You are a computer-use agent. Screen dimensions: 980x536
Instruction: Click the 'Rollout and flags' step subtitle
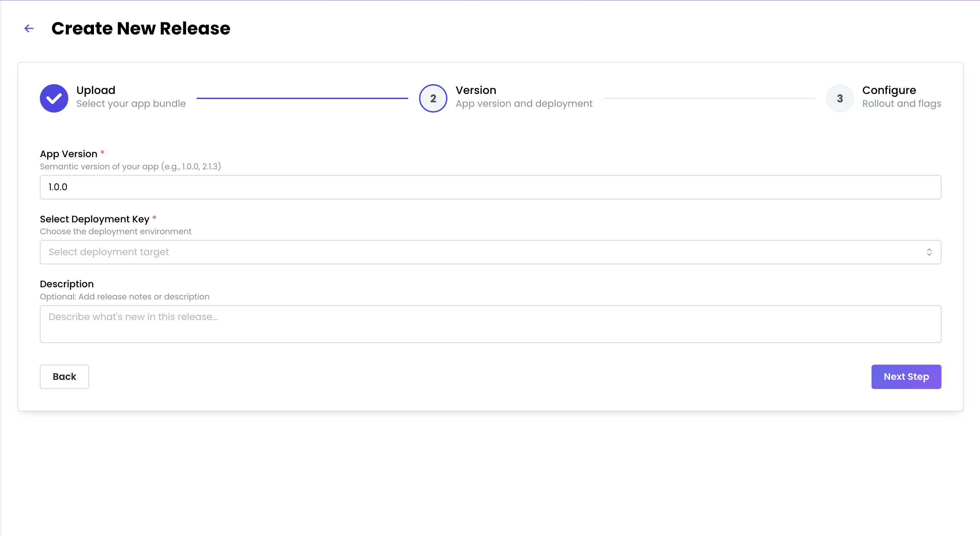pos(901,103)
